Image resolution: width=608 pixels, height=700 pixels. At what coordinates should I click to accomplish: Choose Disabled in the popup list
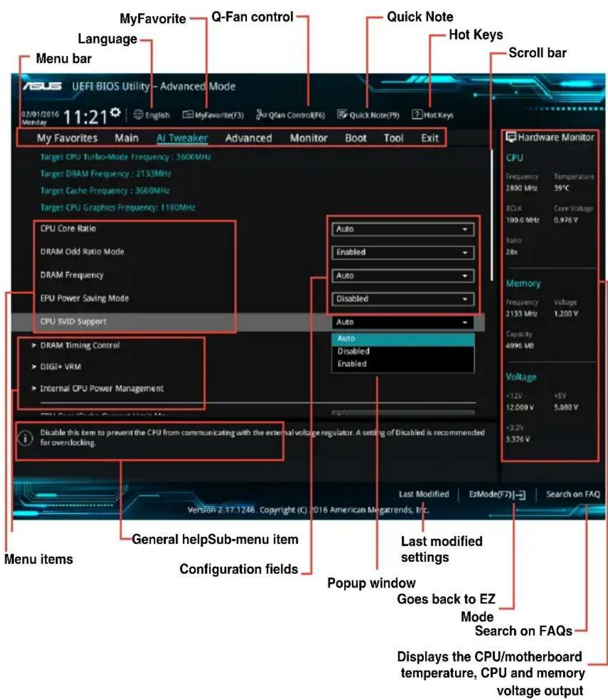pyautogui.click(x=403, y=351)
